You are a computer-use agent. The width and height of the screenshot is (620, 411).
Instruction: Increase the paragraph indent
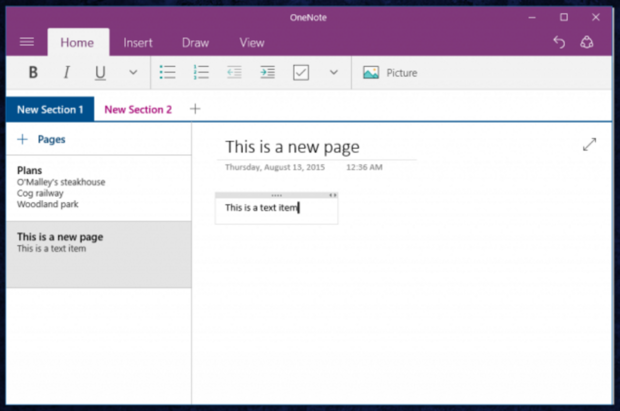(x=267, y=73)
